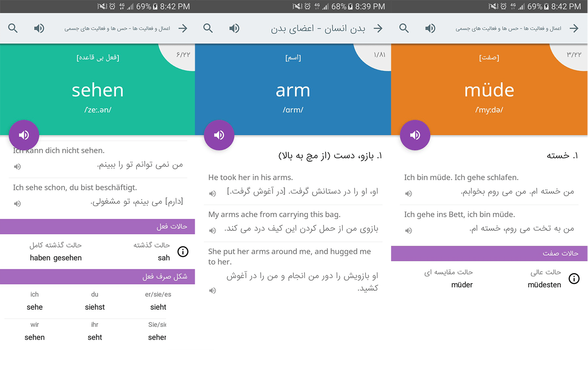Tap toolbar speaker icon on müde screen
Image resolution: width=588 pixels, height=378 pixels.
[x=430, y=28]
